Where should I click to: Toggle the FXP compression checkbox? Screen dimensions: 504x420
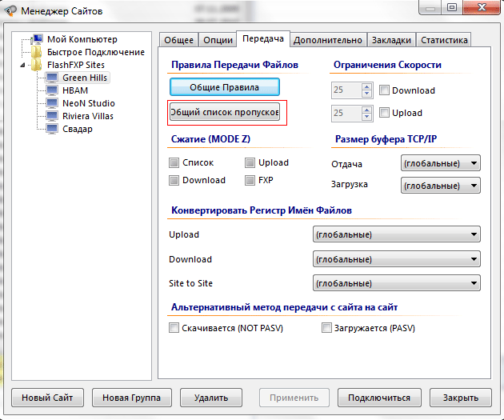click(250, 180)
